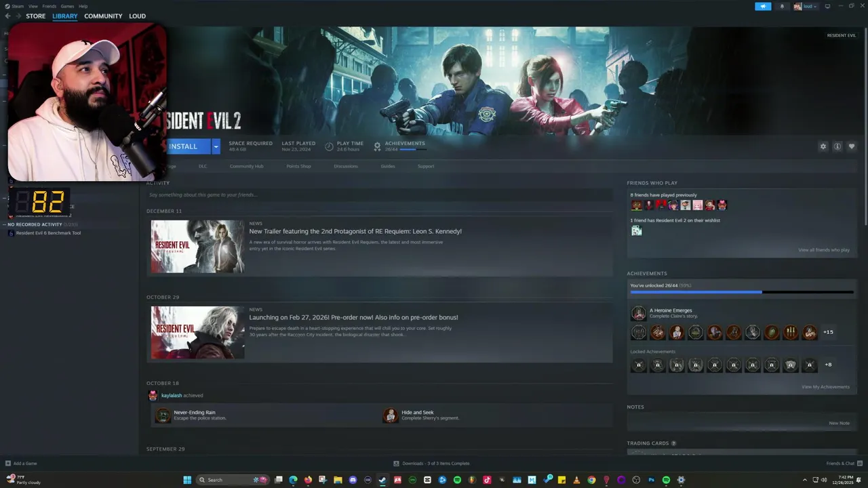Launch VLC from the taskbar
Screen dimensions: 868x488
pyautogui.click(x=576, y=480)
